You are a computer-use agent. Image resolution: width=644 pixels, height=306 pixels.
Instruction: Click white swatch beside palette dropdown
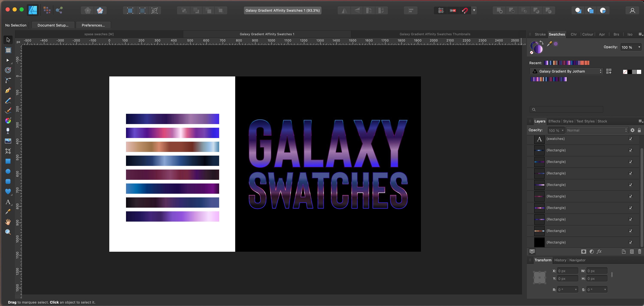click(639, 72)
